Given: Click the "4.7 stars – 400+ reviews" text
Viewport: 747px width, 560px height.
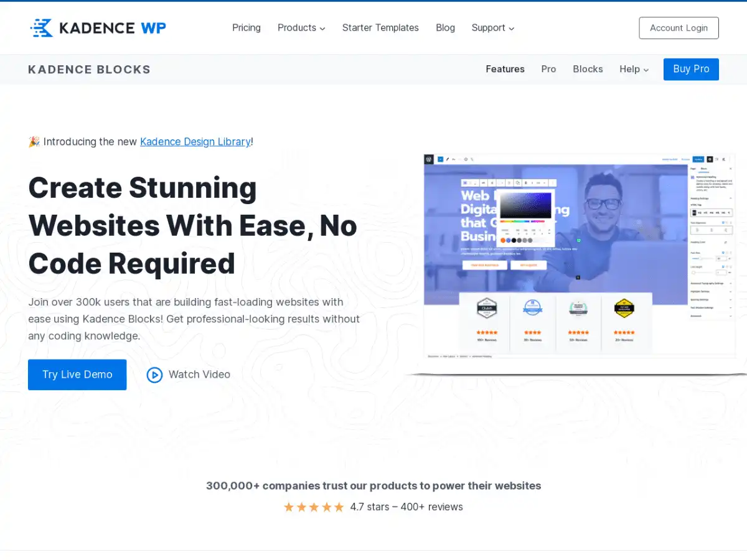Looking at the screenshot, I should pyautogui.click(x=406, y=507).
